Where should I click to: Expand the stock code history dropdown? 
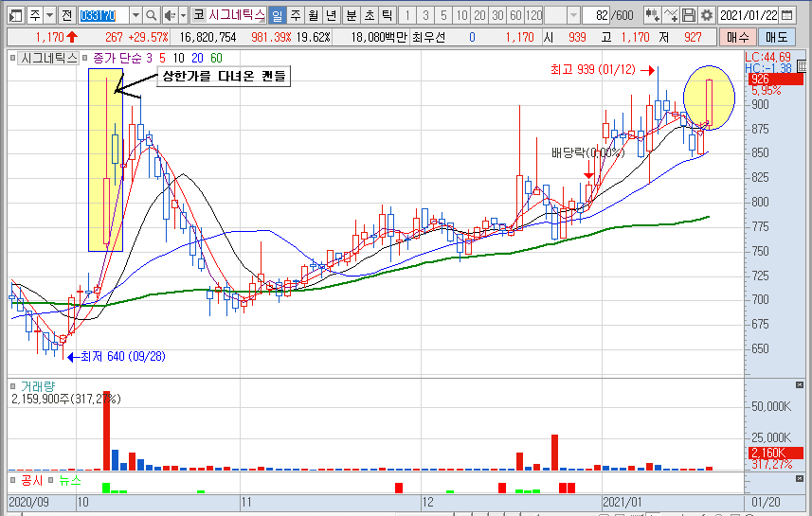[x=135, y=16]
